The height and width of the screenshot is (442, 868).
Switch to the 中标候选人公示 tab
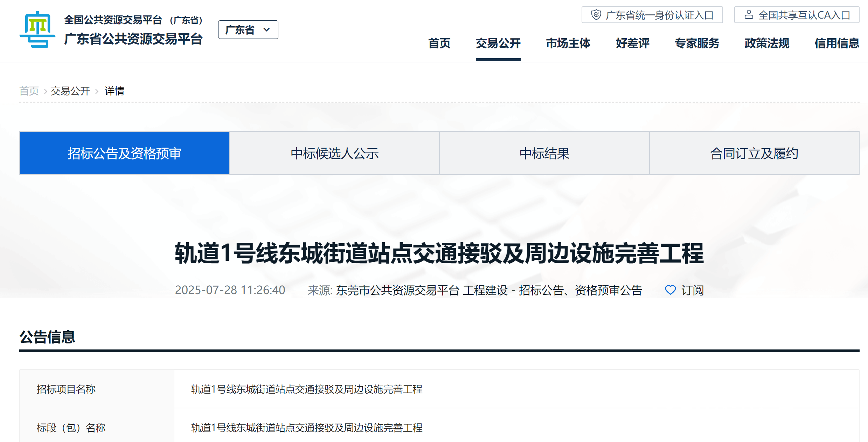point(334,153)
